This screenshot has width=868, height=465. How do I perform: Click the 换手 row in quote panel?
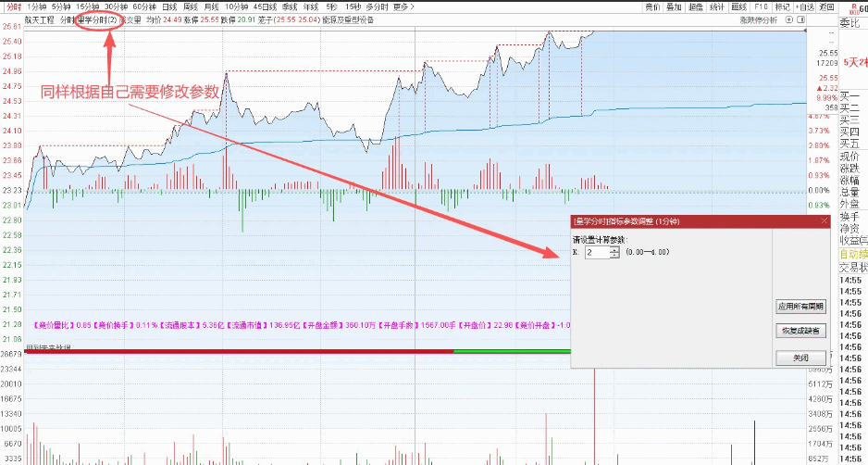point(850,216)
